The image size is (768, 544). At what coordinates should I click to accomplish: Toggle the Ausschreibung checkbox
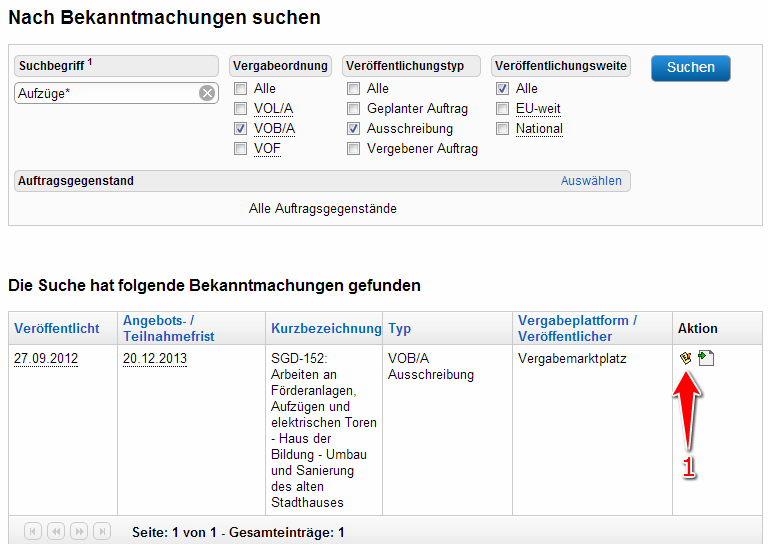(353, 129)
